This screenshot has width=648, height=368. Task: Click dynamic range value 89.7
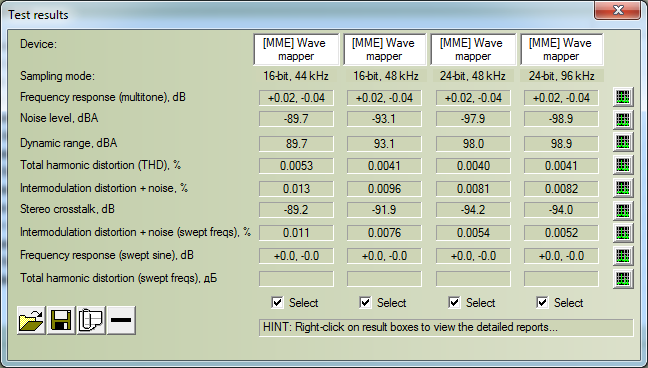296,144
